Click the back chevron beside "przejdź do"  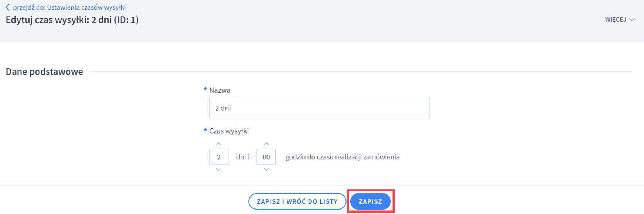(x=7, y=7)
